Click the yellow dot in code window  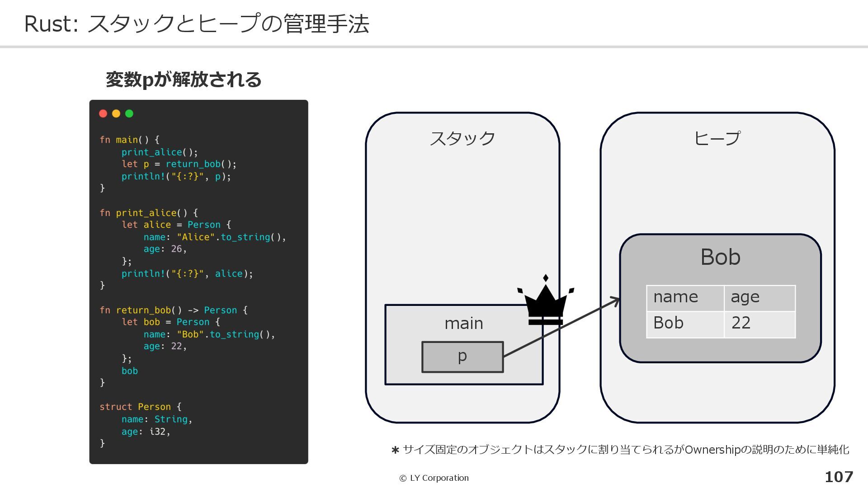pos(116,114)
